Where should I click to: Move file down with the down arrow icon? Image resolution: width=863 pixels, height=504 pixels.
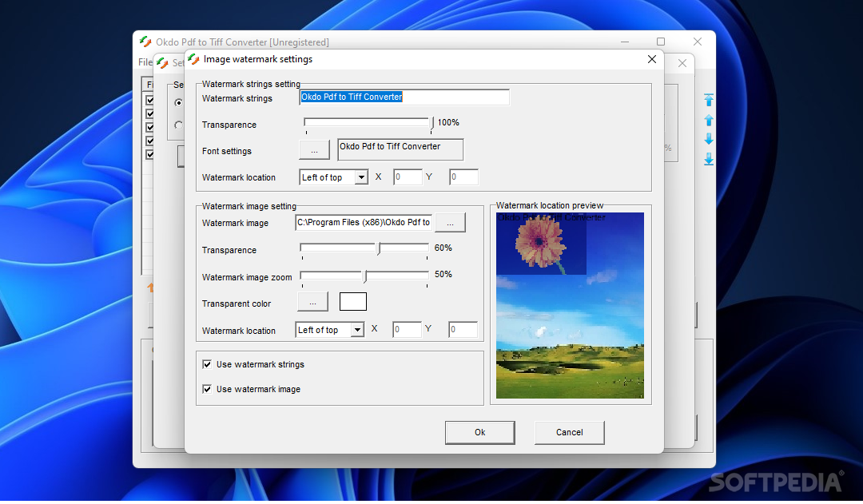(x=708, y=139)
